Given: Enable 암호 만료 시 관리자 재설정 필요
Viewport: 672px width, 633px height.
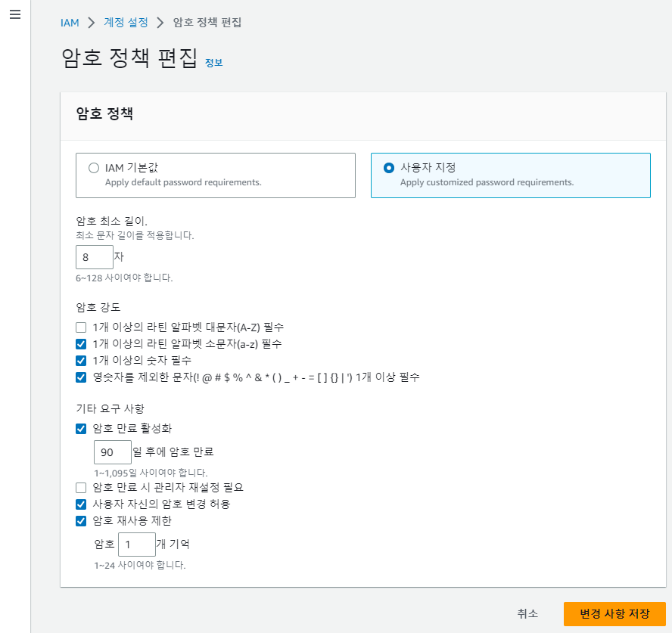Looking at the screenshot, I should click(81, 488).
